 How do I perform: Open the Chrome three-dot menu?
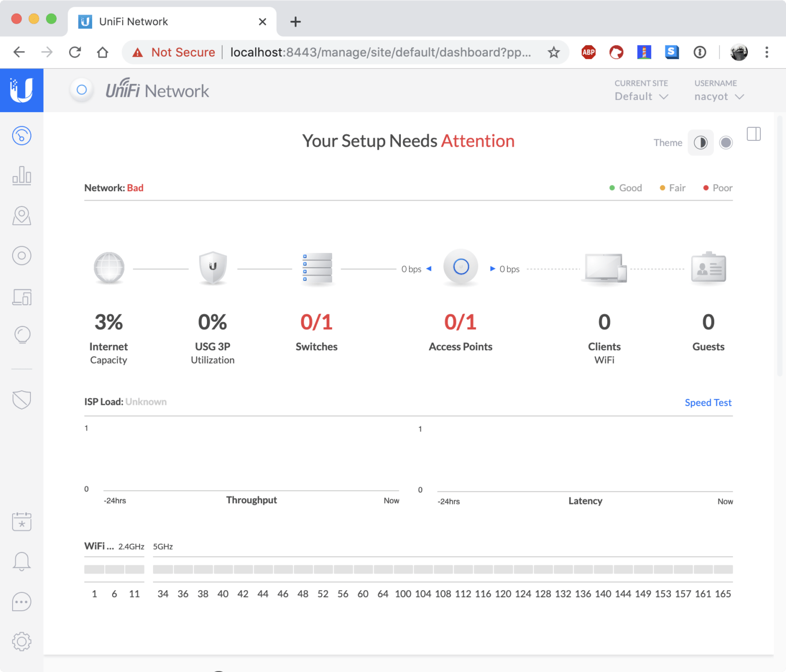(767, 52)
